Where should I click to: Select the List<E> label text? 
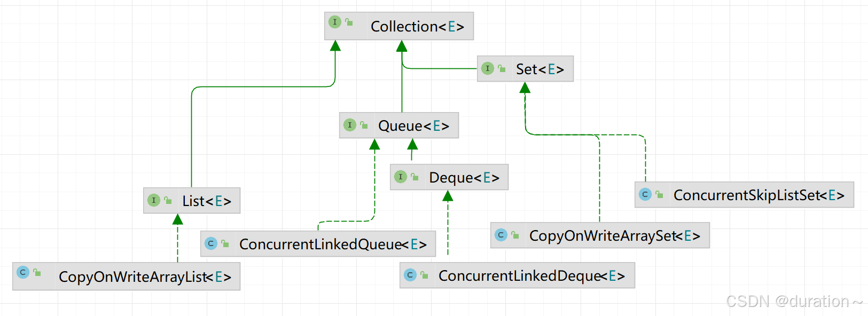coord(207,201)
